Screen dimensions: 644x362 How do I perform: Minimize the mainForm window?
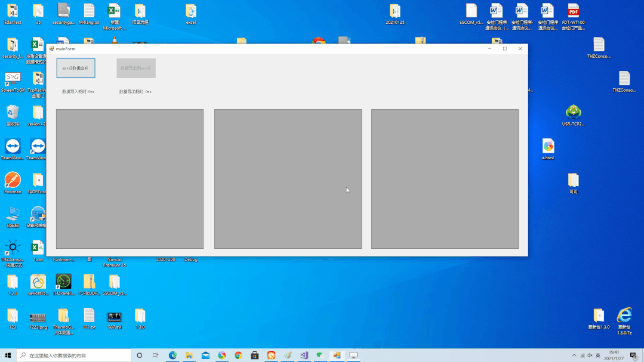[x=489, y=48]
